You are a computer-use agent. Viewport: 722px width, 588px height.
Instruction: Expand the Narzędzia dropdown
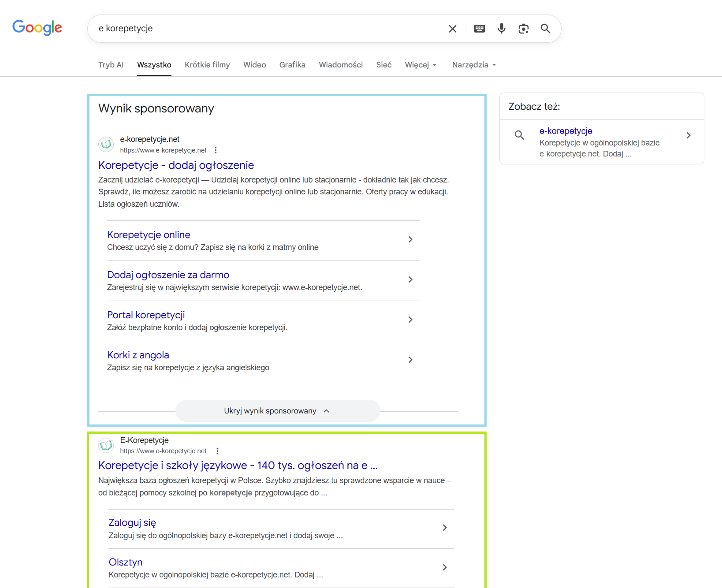(474, 65)
